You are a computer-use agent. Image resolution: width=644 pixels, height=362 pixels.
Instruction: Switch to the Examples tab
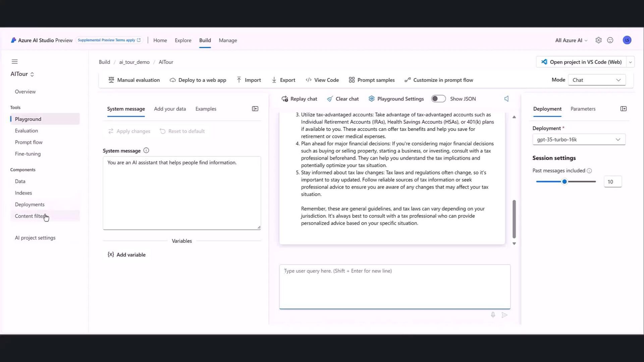206,109
